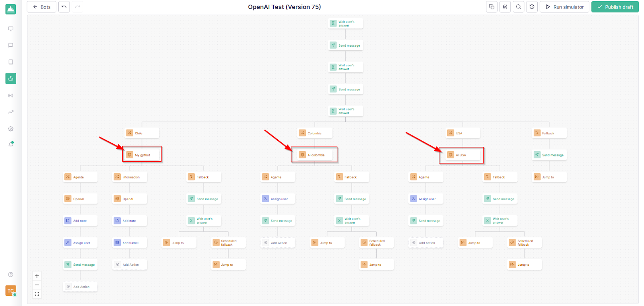
Task: Click the app logo in sidebar
Action: [11, 9]
